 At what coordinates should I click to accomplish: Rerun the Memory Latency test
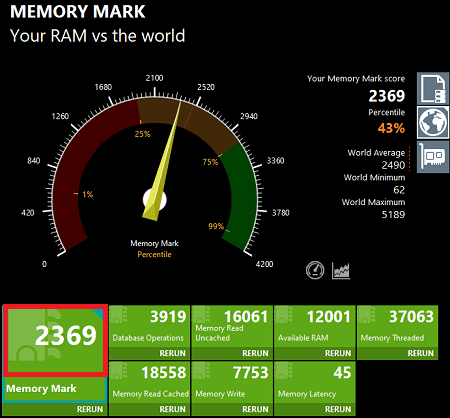pos(338,409)
